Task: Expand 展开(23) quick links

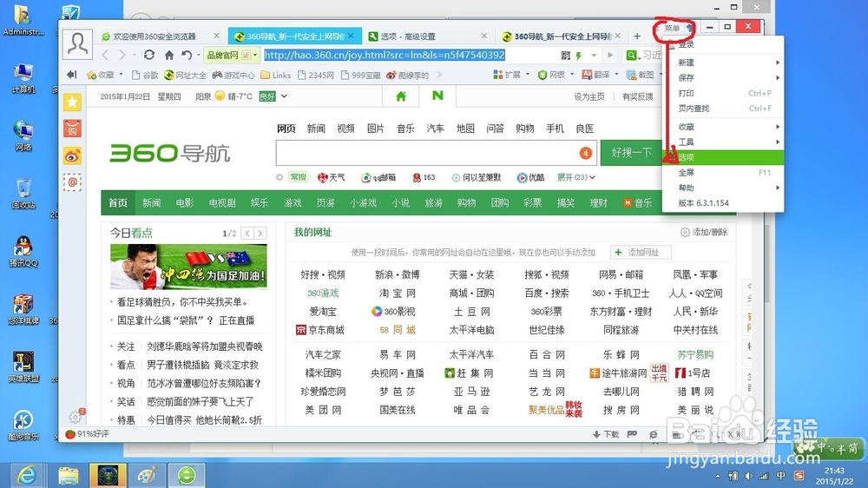Action: pyautogui.click(x=576, y=177)
